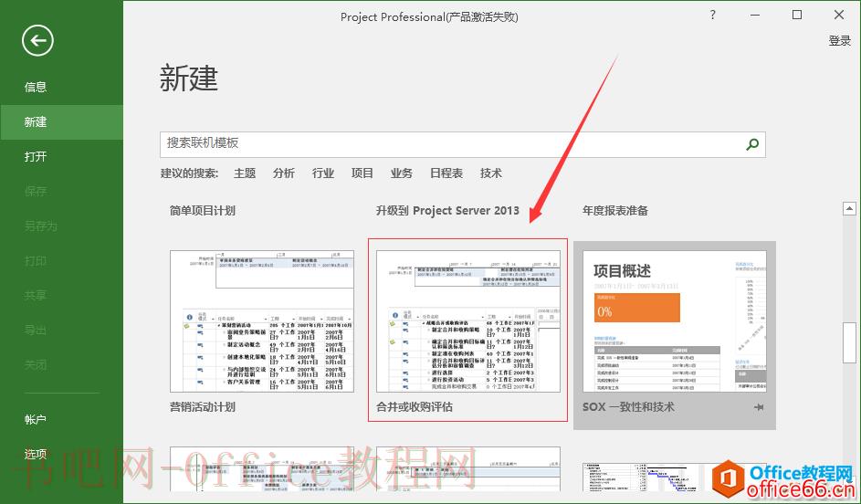Image resolution: width=861 pixels, height=504 pixels.
Task: Search suggested term 技术
Action: tap(491, 173)
